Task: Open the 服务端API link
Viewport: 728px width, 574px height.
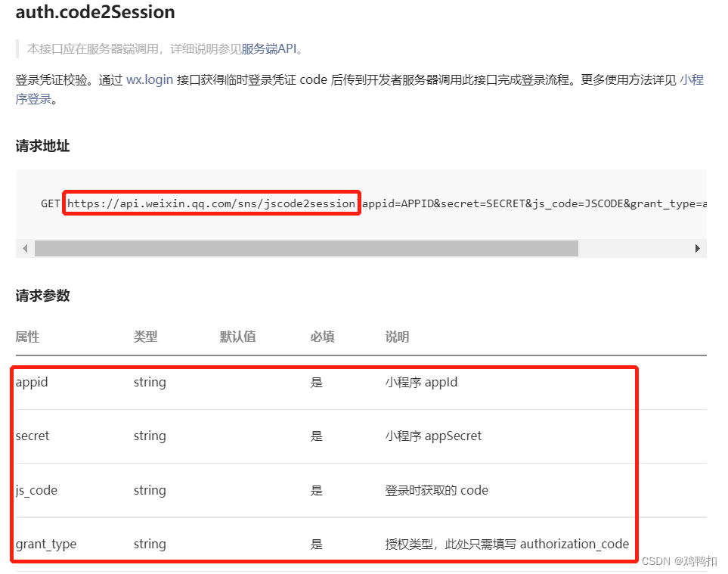Action: pos(269,48)
